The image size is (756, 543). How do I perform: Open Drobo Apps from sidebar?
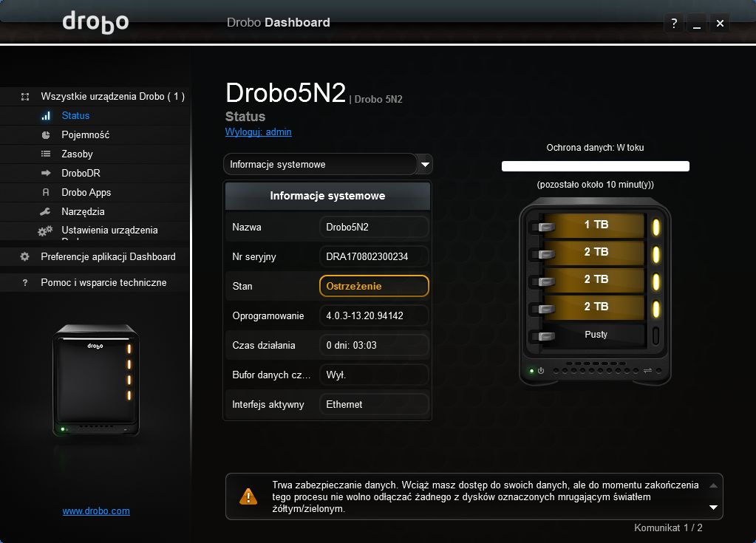tap(86, 192)
